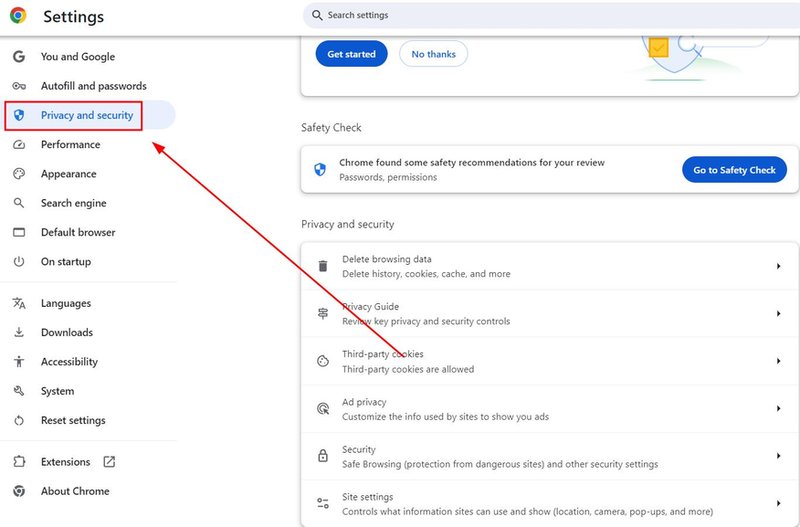This screenshot has height=527, width=800.
Task: Click the Chrome logo next to Settings
Action: point(18,16)
